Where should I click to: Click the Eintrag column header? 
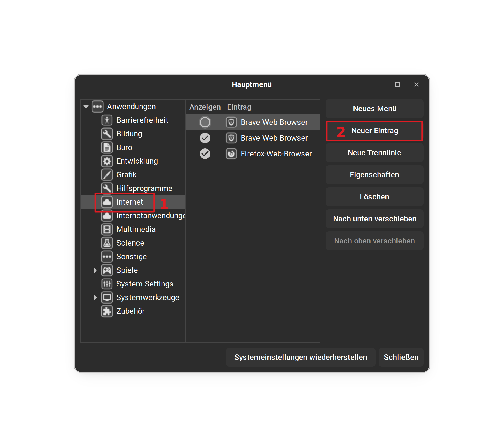point(239,107)
